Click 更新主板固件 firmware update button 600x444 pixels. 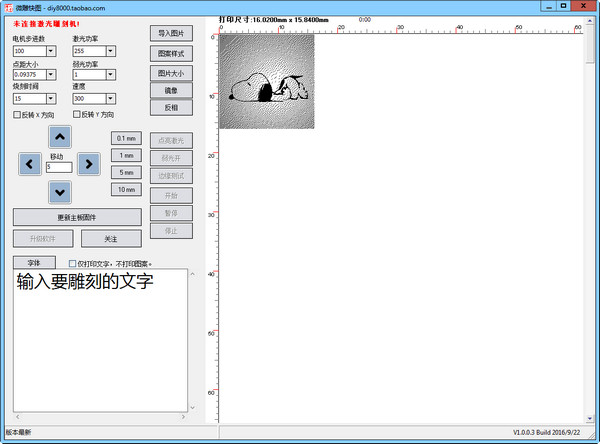[77, 217]
